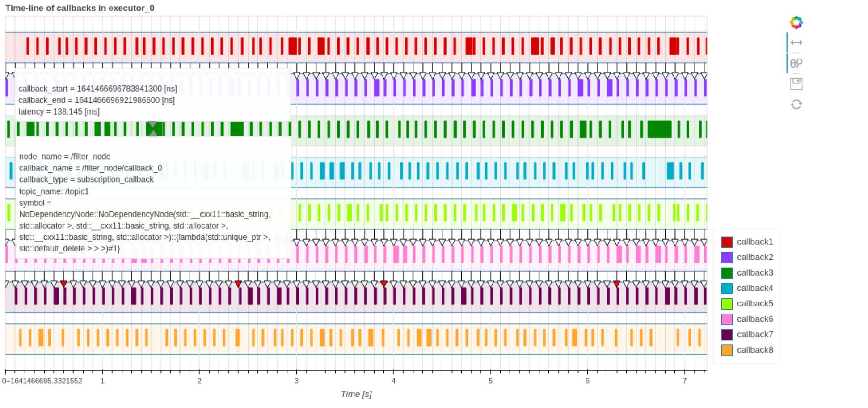Click the lime callback5 legend swatch
Viewport: 868px width, 408px height.
pyautogui.click(x=727, y=304)
